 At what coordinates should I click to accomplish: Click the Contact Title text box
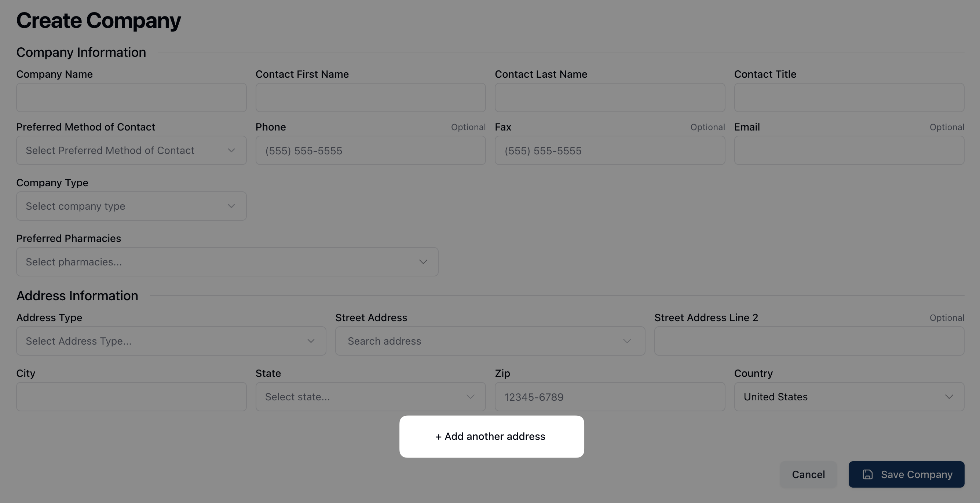point(849,98)
